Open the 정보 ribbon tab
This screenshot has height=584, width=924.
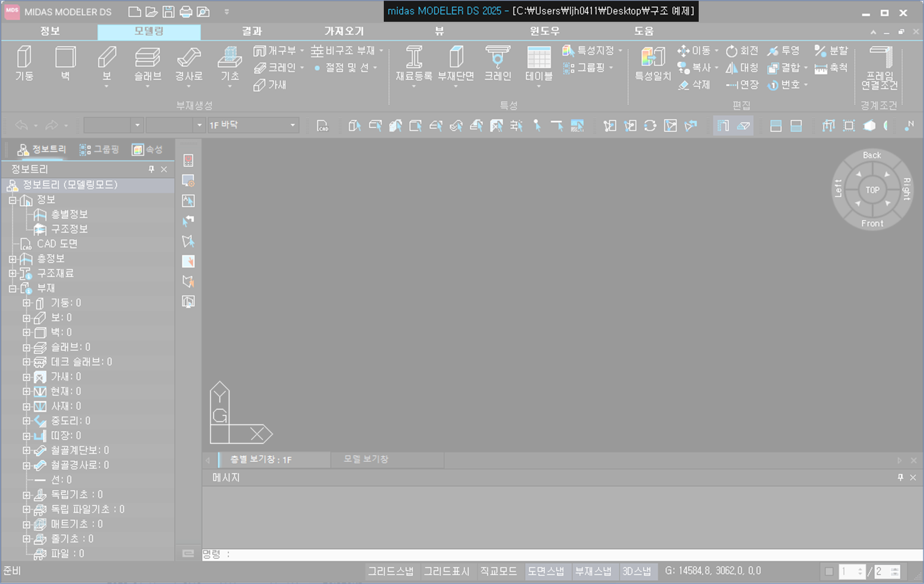click(50, 31)
